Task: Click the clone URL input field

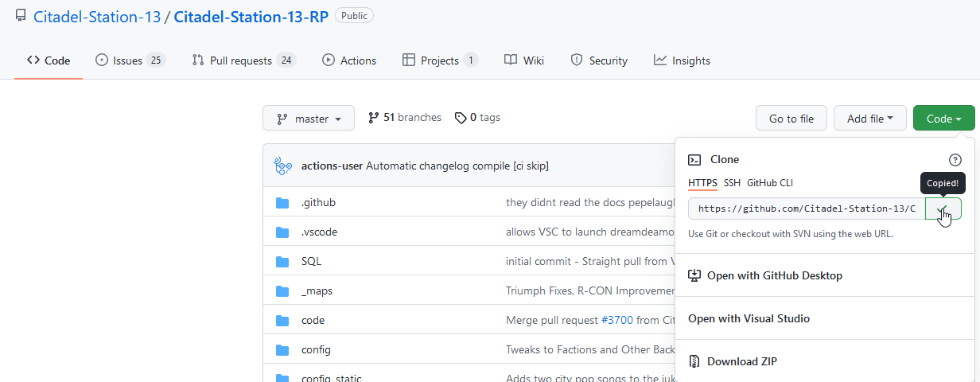Action: point(807,209)
